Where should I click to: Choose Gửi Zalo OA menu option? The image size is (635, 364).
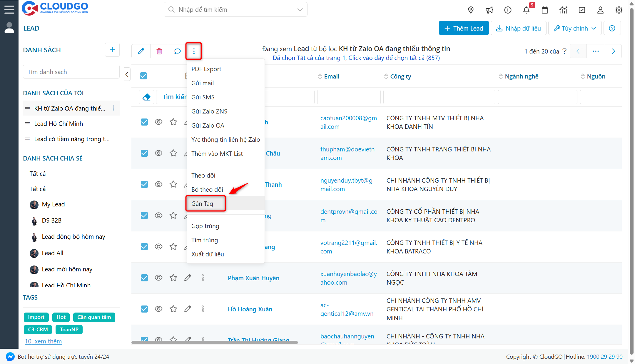208,125
